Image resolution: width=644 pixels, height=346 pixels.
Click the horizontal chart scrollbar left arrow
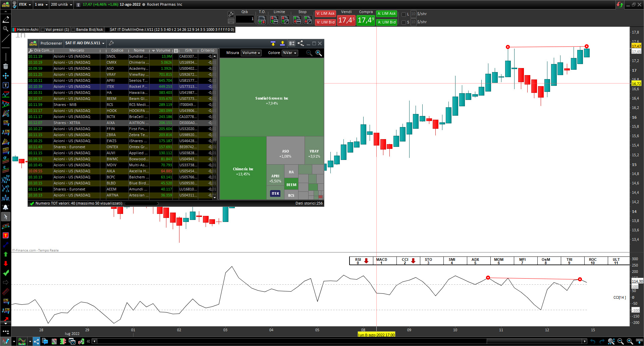coord(95,342)
